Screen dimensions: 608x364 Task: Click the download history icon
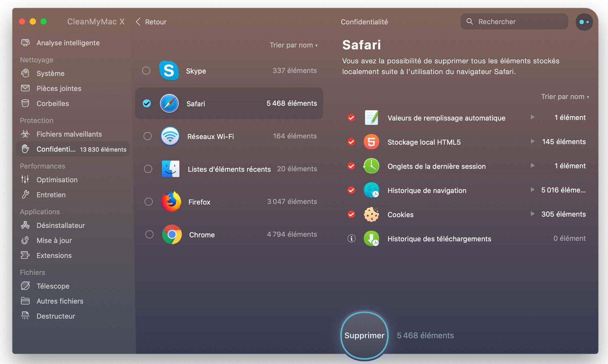point(371,239)
